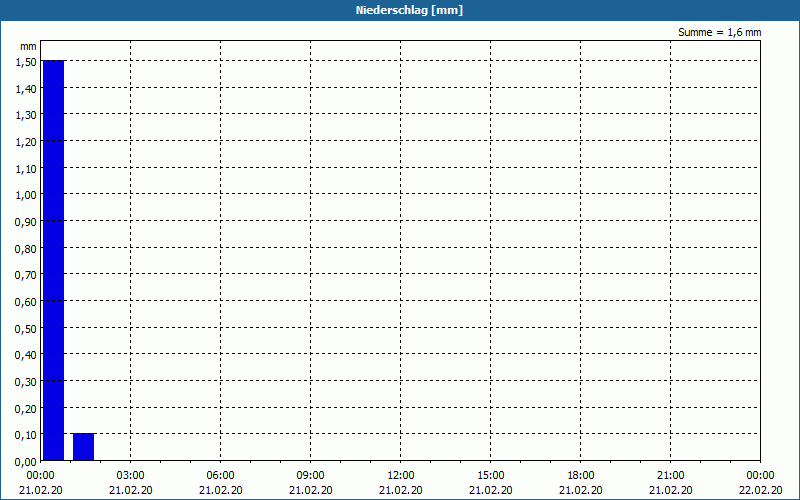Click the '1,50' y-axis label
The width and height of the screenshot is (800, 500).
point(26,62)
